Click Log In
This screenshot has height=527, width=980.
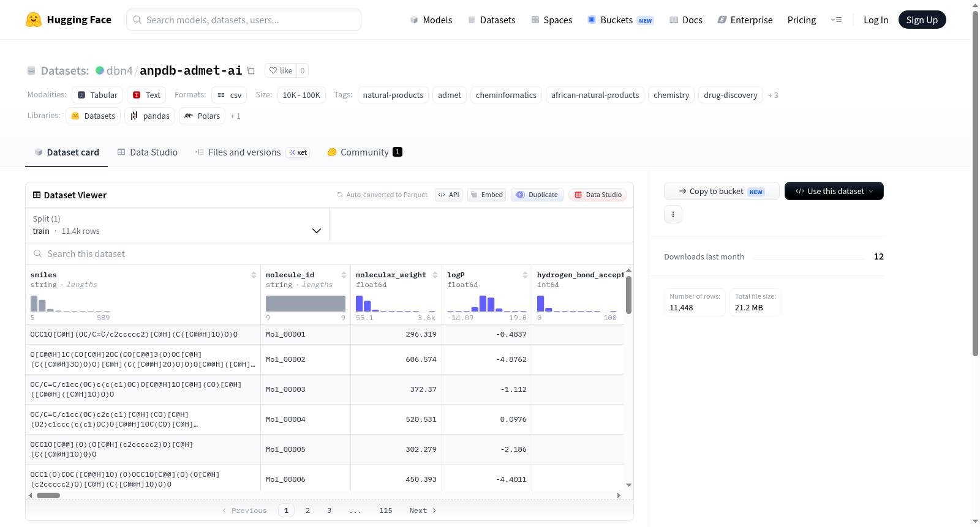[876, 20]
